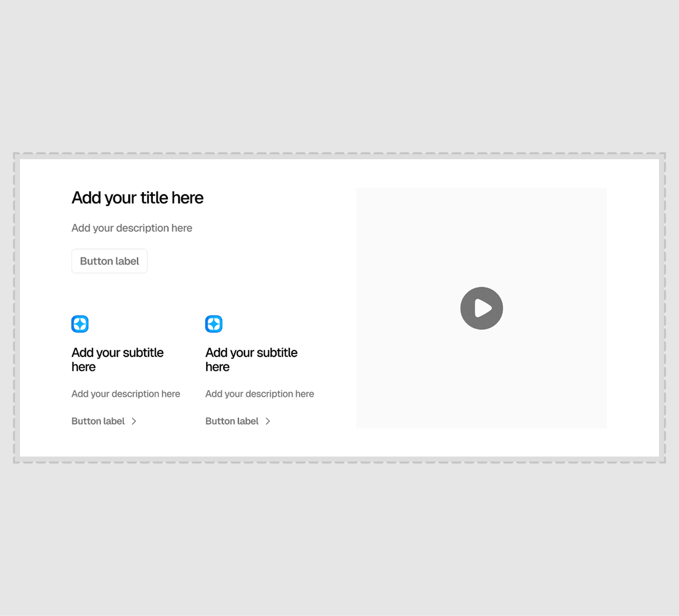Open the left Button label link
This screenshot has height=616, width=679.
104,421
